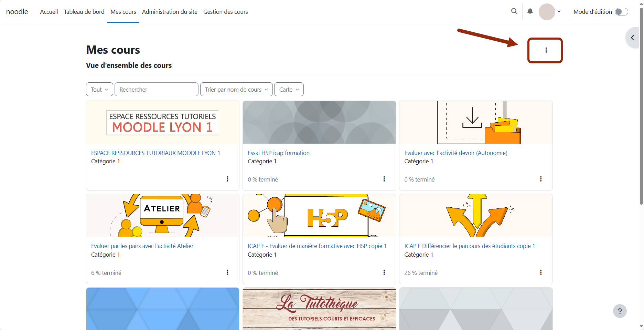Open Administration du site menu
The width and height of the screenshot is (644, 330).
169,11
